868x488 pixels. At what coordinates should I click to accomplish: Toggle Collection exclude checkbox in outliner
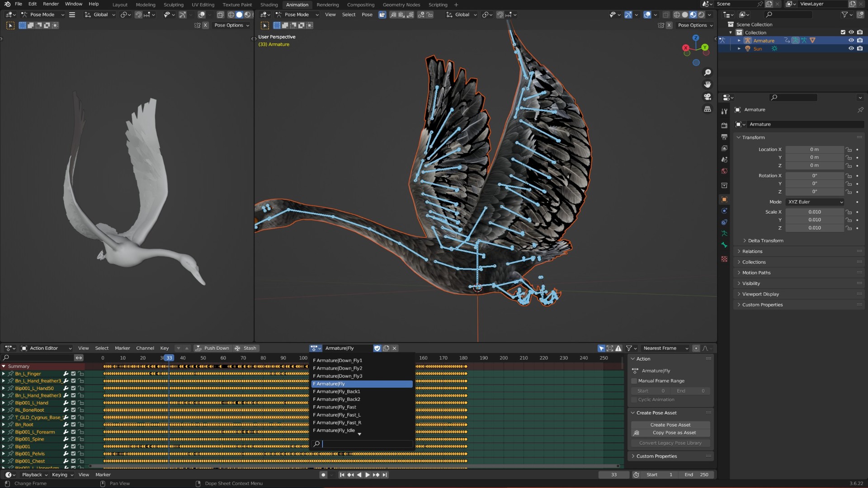[843, 33]
